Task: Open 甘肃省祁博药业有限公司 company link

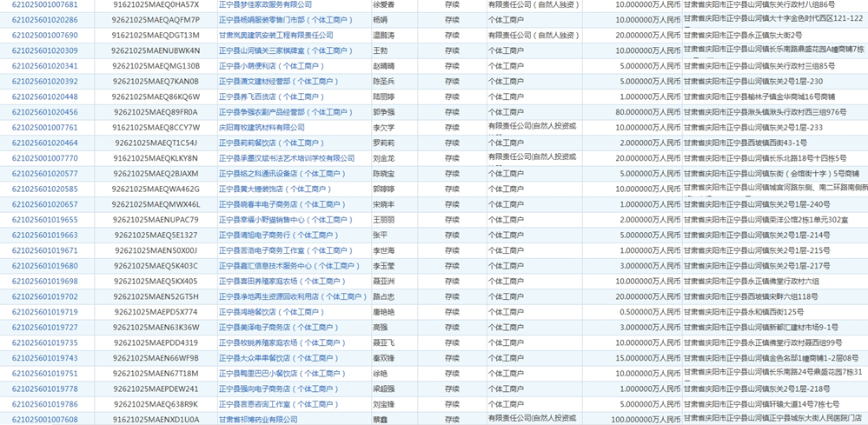Action: point(258,420)
